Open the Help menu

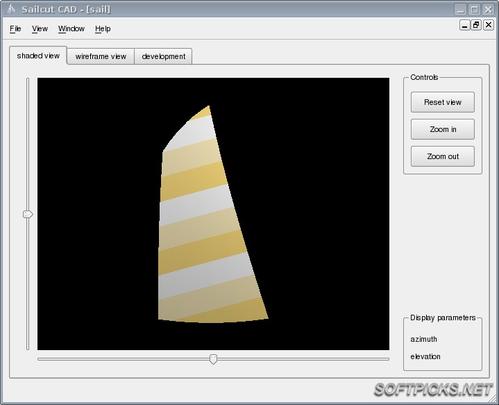(x=103, y=29)
